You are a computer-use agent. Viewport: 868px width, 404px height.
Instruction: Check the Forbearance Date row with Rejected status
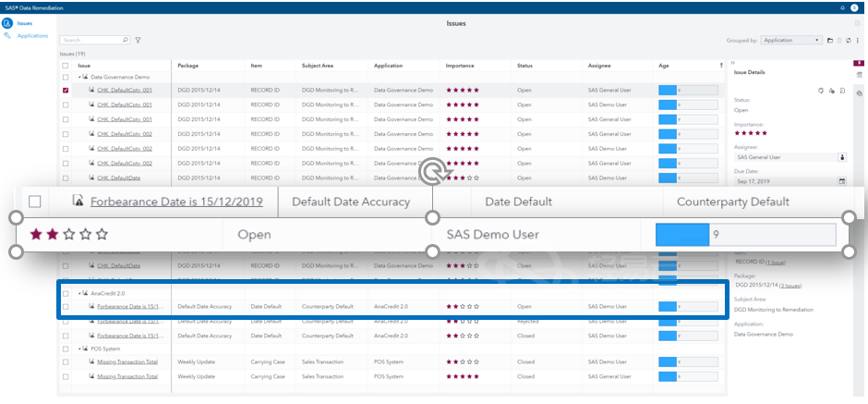(66, 322)
